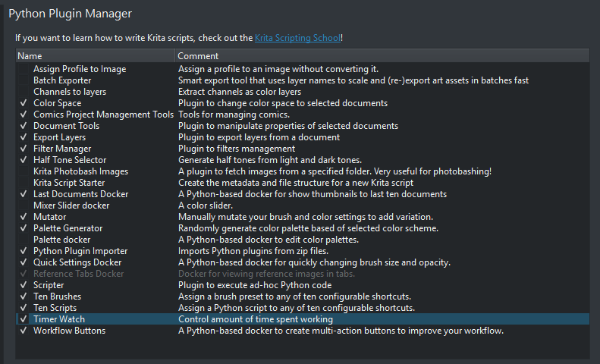Click the comment 'A color slider.'
The width and height of the screenshot is (600, 364).
(x=206, y=206)
